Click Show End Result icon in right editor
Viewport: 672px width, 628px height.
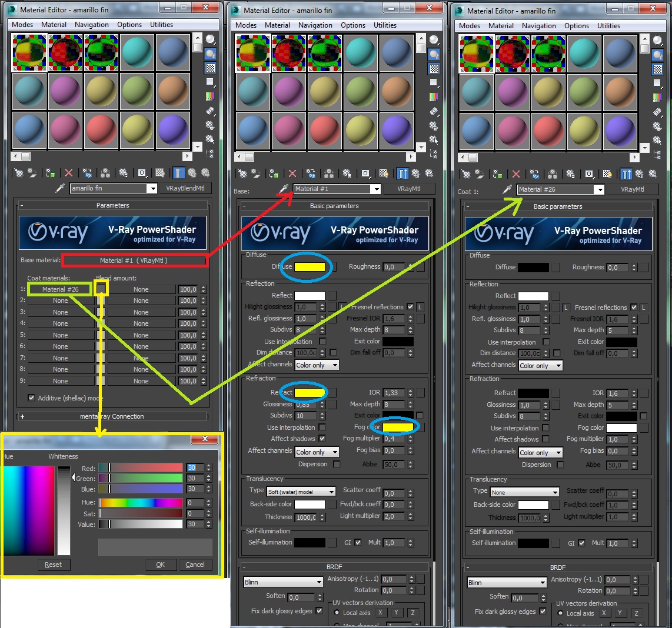[626, 174]
